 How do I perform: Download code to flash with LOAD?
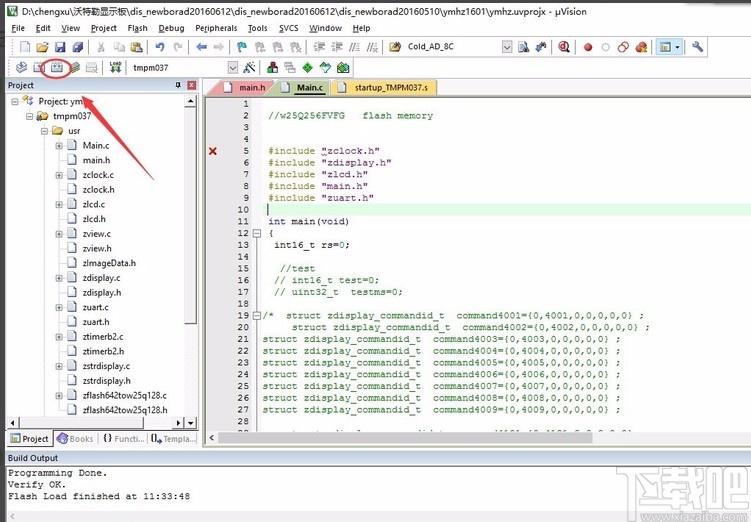[x=115, y=68]
